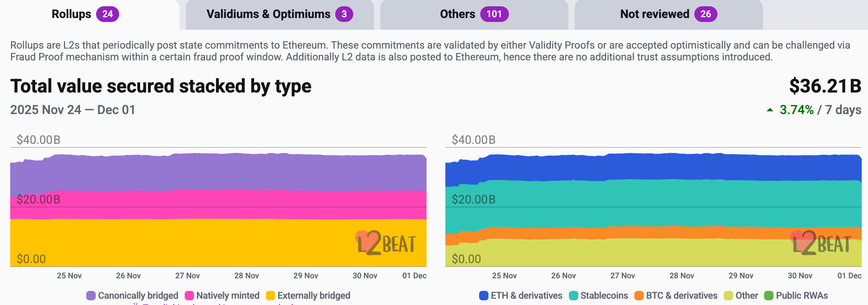Screen dimensions: 868x305
Task: Toggle Externally bridged legend swatch
Action: coord(271,296)
